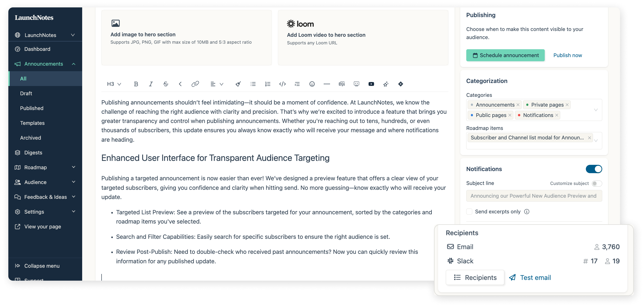Click the screen embed toolbar icon

point(356,84)
